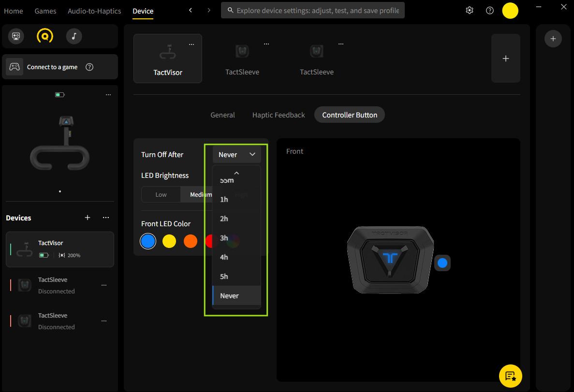Minimize the application window

(x=539, y=7)
